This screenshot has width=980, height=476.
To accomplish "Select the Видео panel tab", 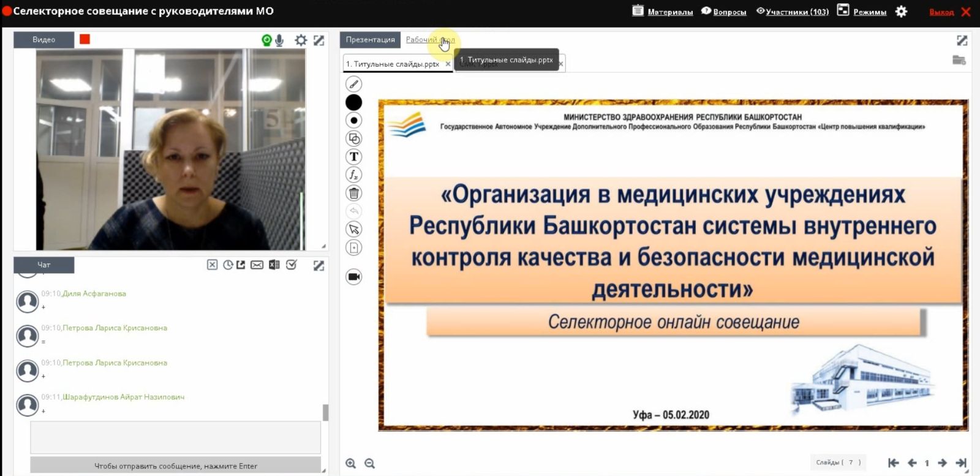I will click(x=43, y=39).
